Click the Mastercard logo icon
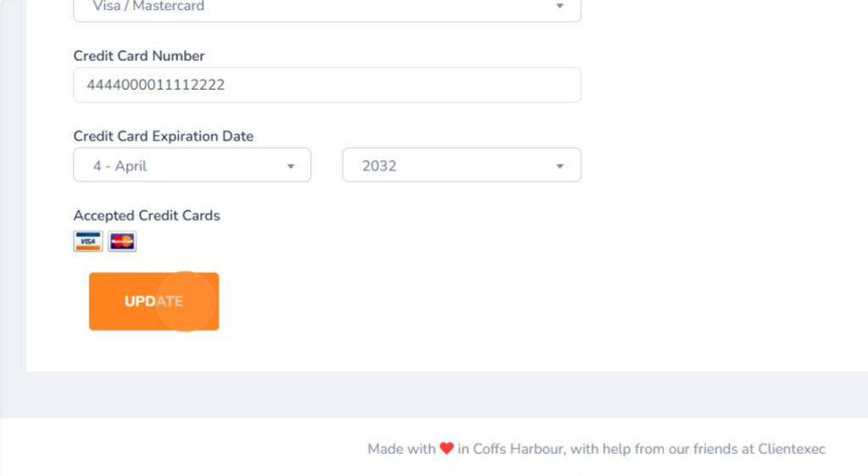 [122, 241]
